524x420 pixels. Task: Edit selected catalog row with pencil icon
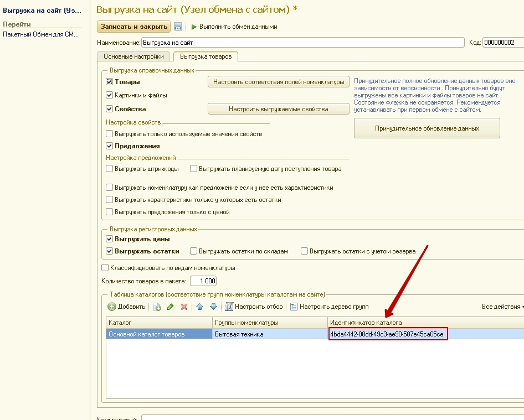(x=171, y=307)
